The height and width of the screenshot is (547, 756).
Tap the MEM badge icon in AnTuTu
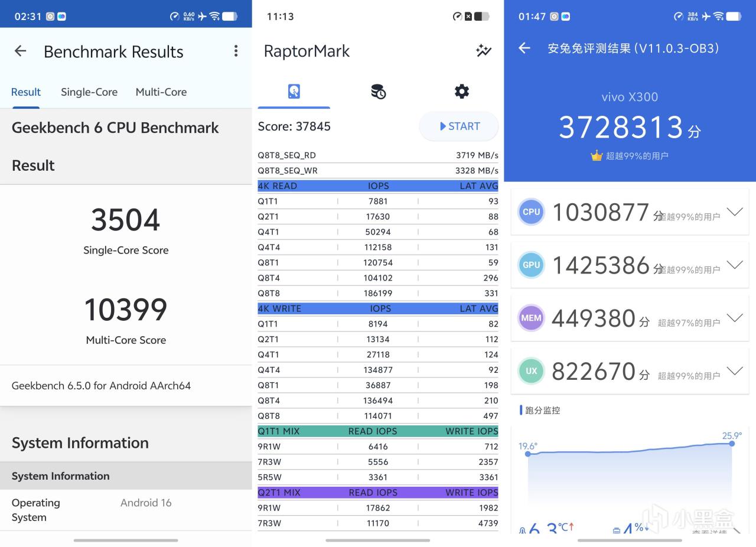[x=531, y=318]
